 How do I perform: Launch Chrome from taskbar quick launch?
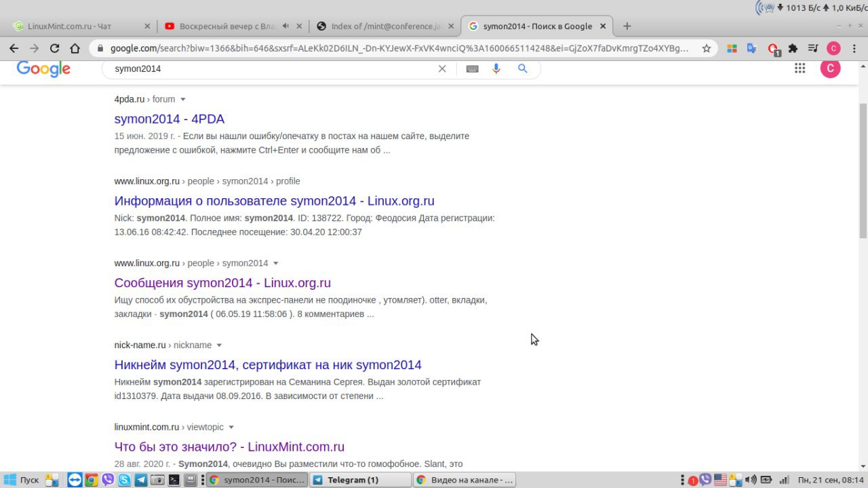pos(91,480)
